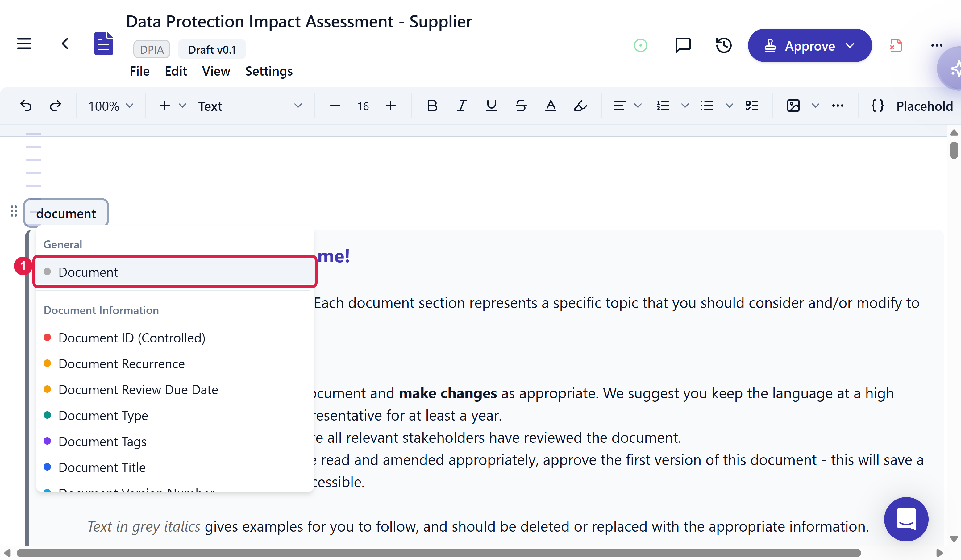Expand the image insert dropdown arrow

pos(815,106)
